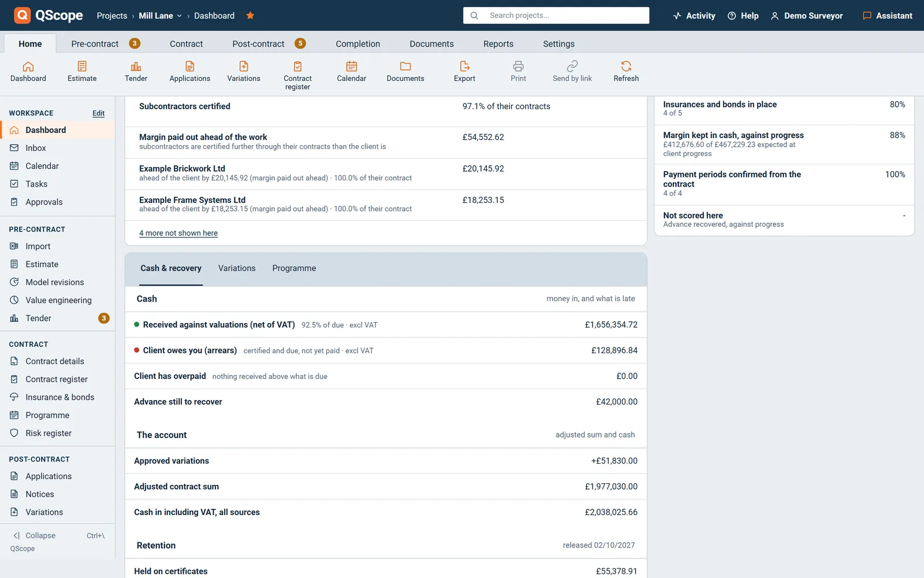The width and height of the screenshot is (924, 578).
Task: Open Variations from the ribbon
Action: coord(244,72)
